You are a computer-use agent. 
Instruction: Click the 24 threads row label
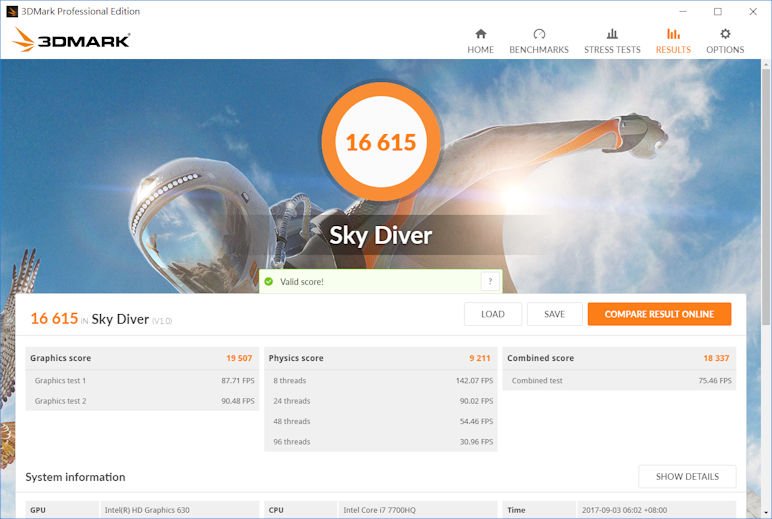[x=291, y=401]
